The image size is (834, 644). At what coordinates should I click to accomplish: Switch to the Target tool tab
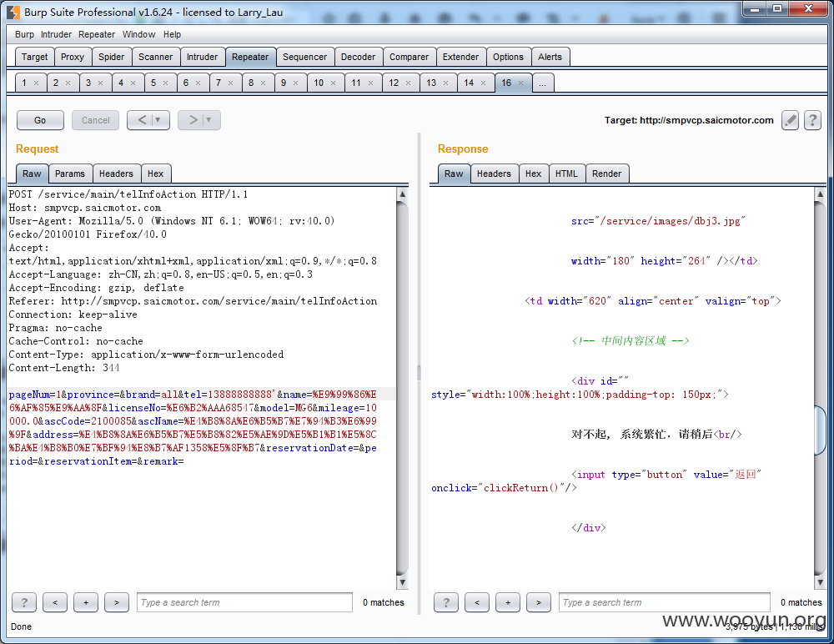pyautogui.click(x=34, y=57)
